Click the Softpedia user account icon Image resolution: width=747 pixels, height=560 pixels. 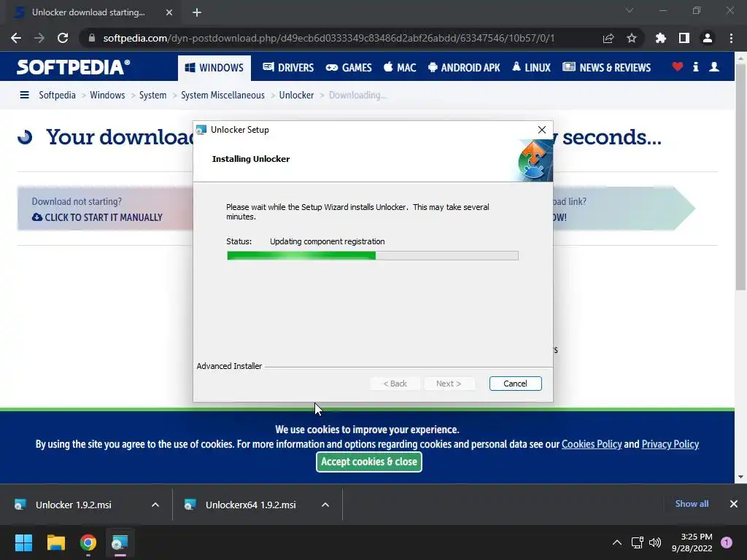pos(713,66)
